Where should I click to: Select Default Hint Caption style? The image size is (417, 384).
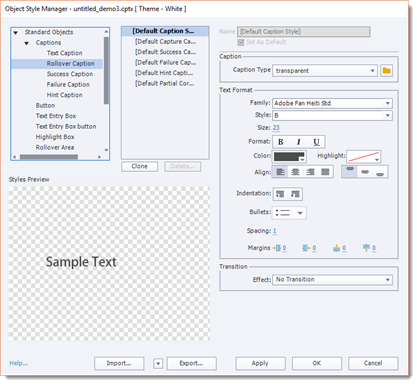tap(165, 73)
